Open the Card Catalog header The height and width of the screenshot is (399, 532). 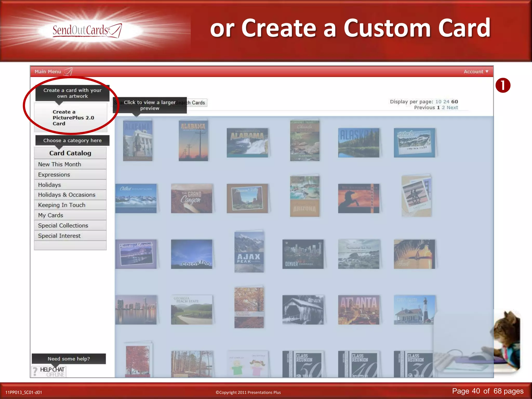70,153
